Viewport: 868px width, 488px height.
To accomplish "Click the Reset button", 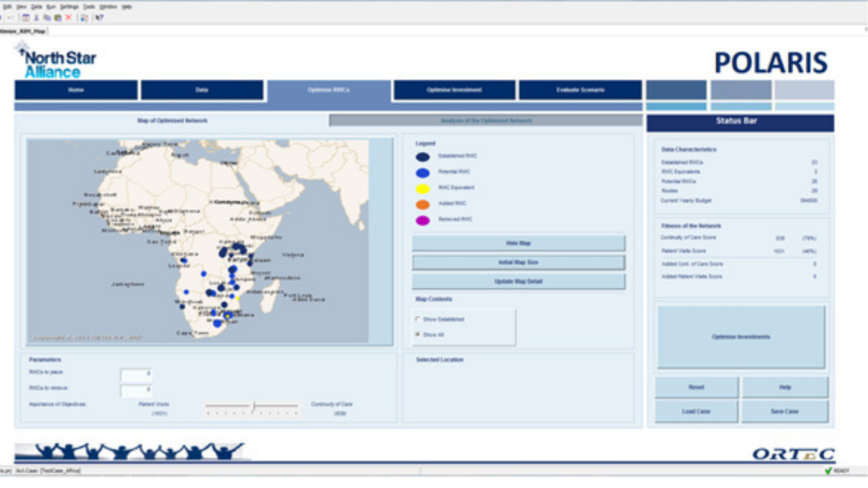I will click(x=697, y=387).
